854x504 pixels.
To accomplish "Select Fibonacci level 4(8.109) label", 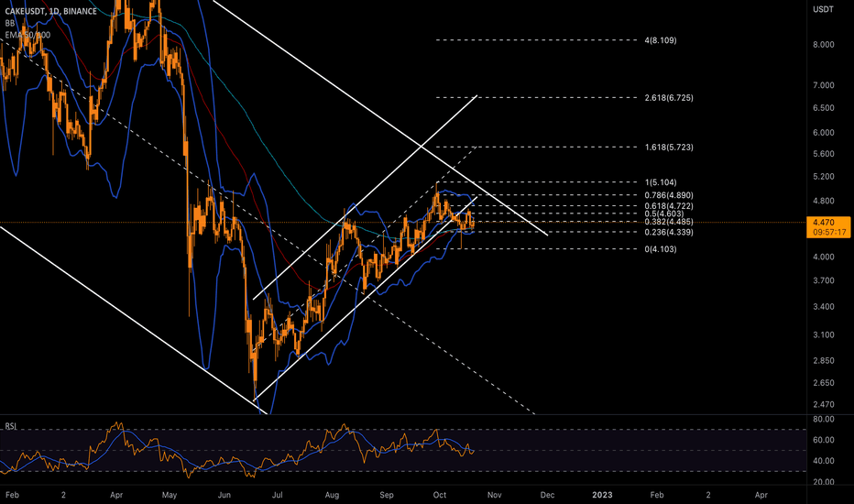I will 661,40.
